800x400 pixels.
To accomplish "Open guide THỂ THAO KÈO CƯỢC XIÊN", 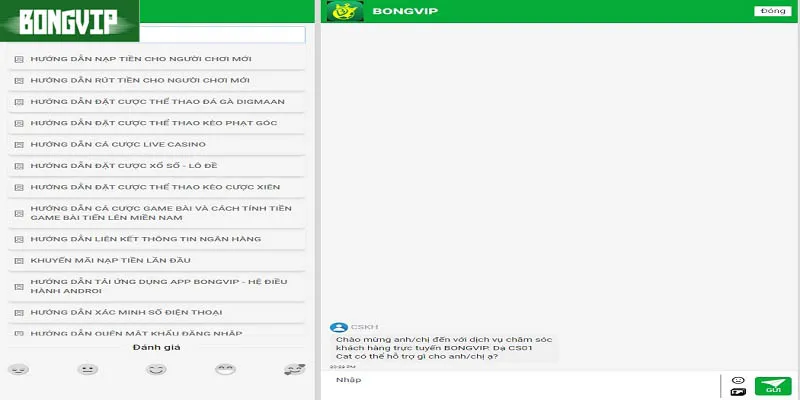I will (x=157, y=188).
